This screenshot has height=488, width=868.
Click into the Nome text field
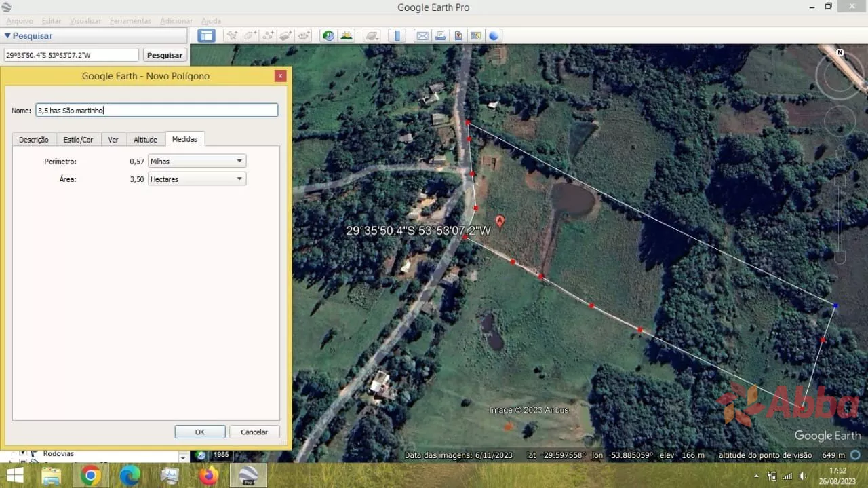click(157, 110)
